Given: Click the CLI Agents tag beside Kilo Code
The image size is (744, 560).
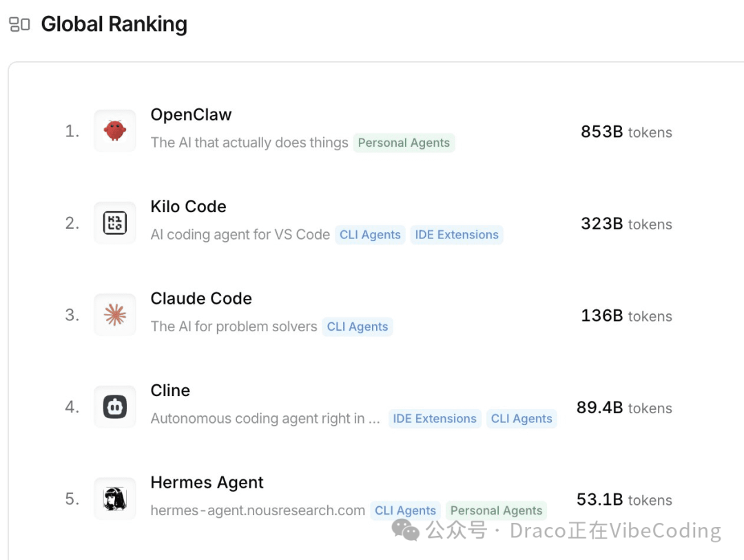Looking at the screenshot, I should pos(370,235).
